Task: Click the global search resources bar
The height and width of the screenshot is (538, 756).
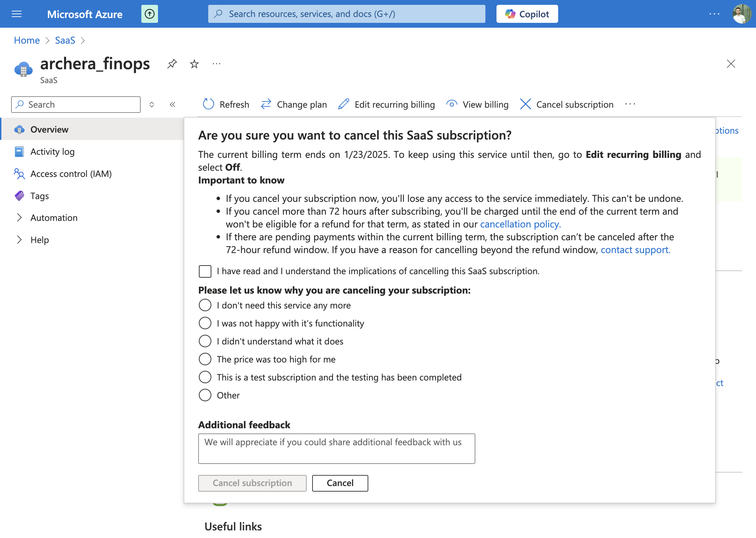Action: 346,14
